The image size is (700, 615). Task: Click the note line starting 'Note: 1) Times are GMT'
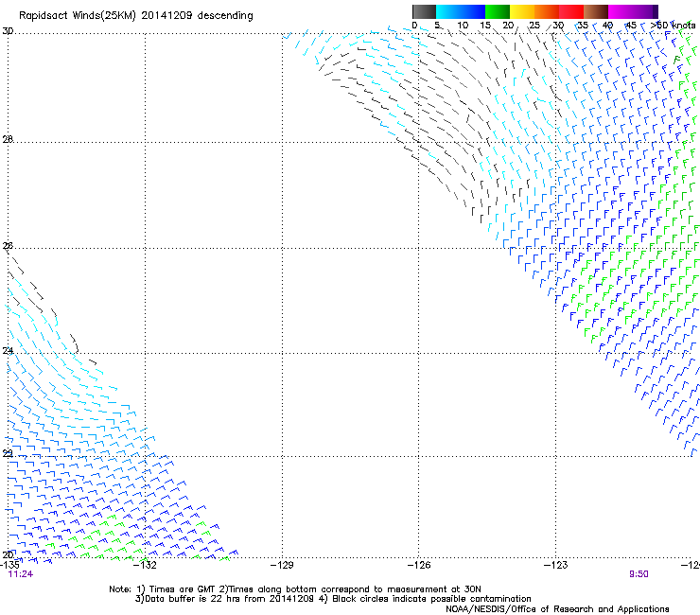294,589
